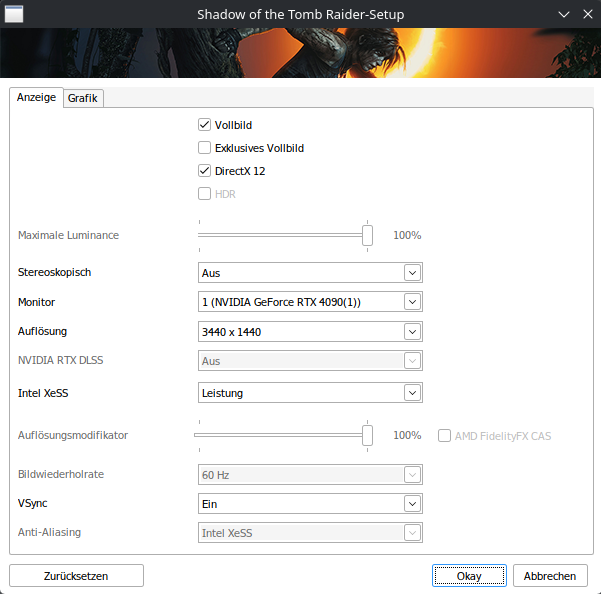Click the Monitor label
The height and width of the screenshot is (594, 601).
tap(36, 302)
